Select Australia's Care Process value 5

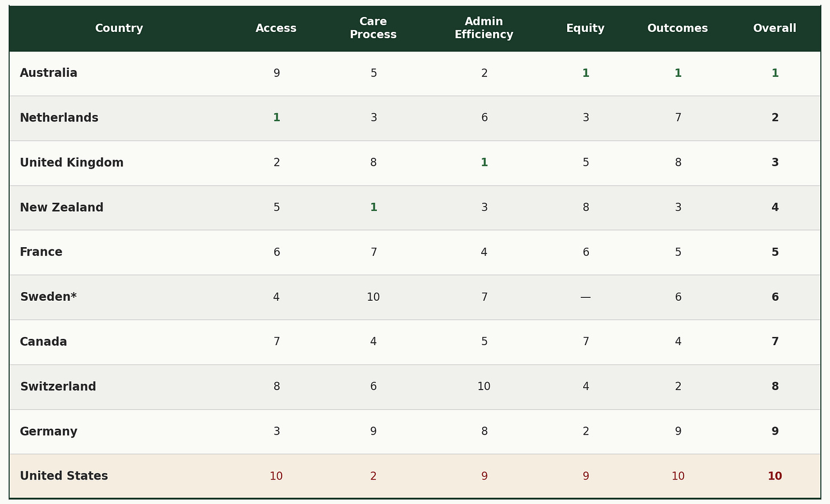pos(373,73)
